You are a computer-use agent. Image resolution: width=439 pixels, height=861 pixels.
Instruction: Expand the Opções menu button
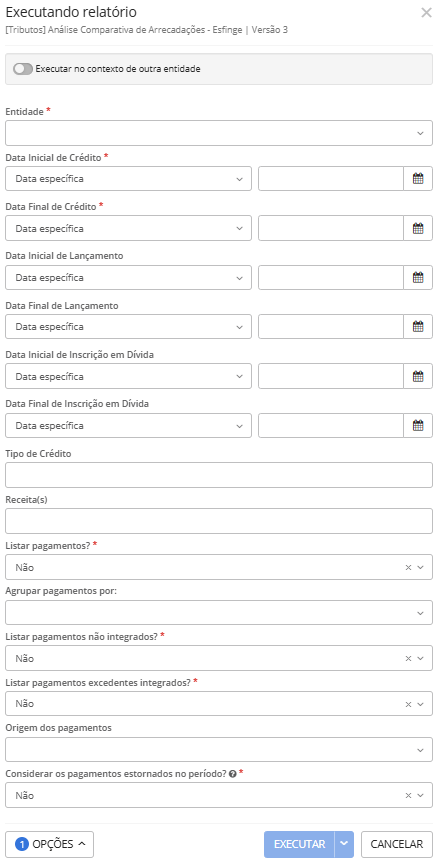point(50,845)
